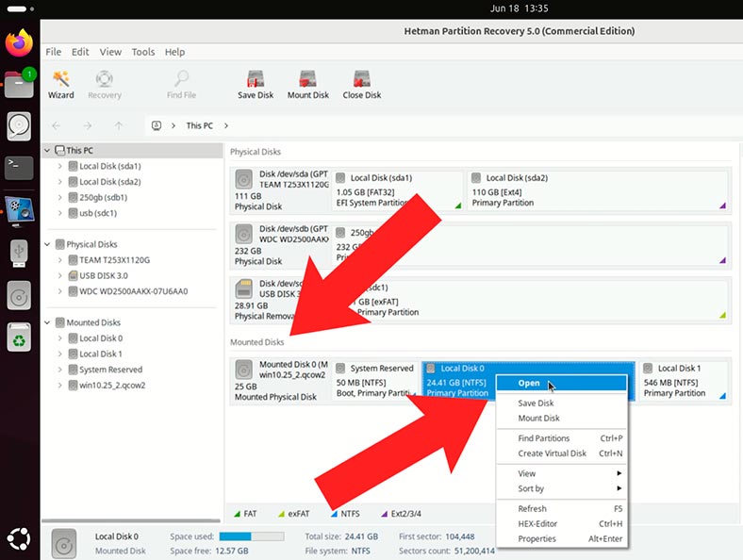743x560 pixels.
Task: Select Local Disk (sda1) FAT32 partition tile
Action: 397,190
